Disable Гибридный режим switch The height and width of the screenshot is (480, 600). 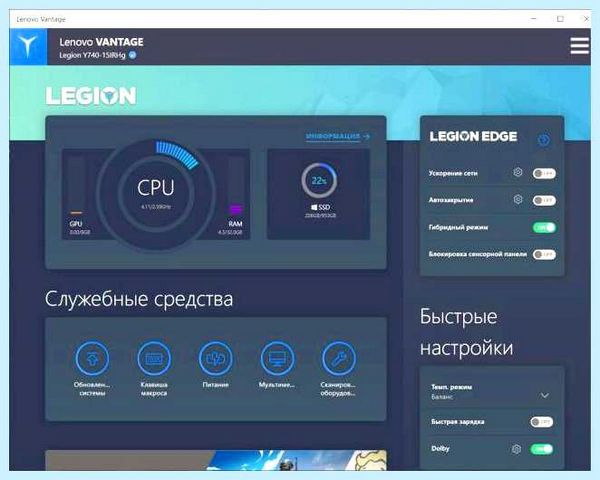pyautogui.click(x=544, y=228)
